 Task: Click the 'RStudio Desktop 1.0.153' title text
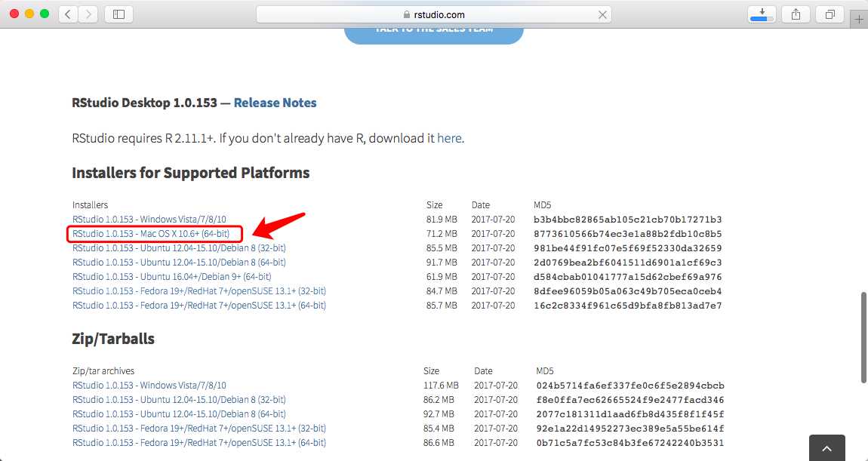[x=144, y=103]
